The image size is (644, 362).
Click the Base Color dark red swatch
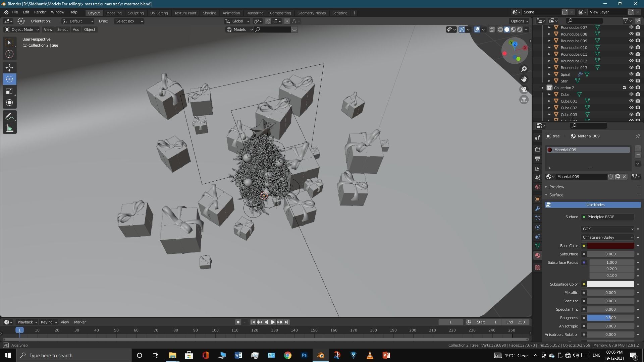point(610,246)
